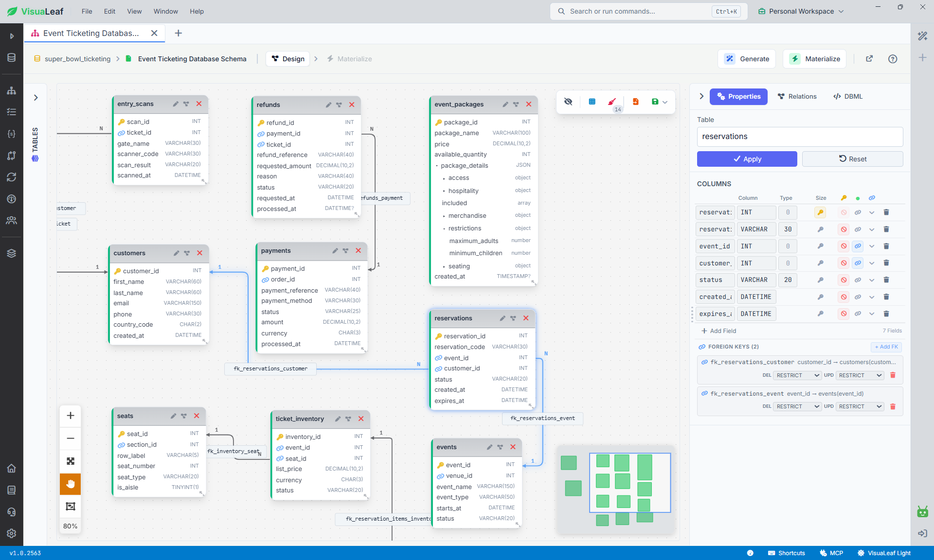Click the blue Apply button
Image resolution: width=934 pixels, height=560 pixels.
747,159
